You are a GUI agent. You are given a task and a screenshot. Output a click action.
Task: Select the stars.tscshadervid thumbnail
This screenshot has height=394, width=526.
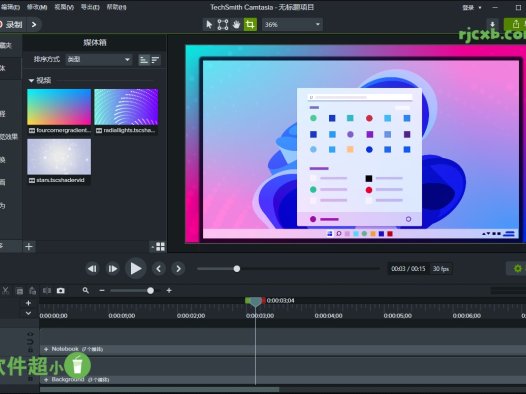coord(59,157)
